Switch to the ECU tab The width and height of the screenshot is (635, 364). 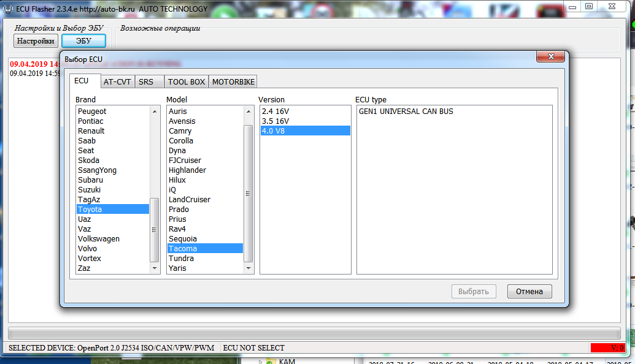click(x=85, y=81)
